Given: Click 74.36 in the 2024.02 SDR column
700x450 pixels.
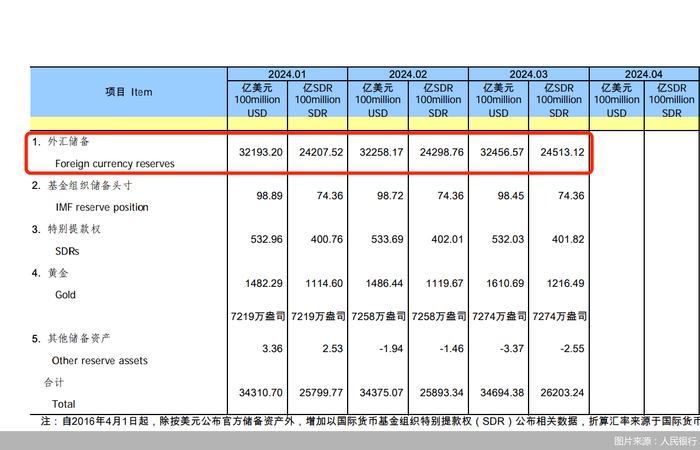Looking at the screenshot, I should pos(450,196).
